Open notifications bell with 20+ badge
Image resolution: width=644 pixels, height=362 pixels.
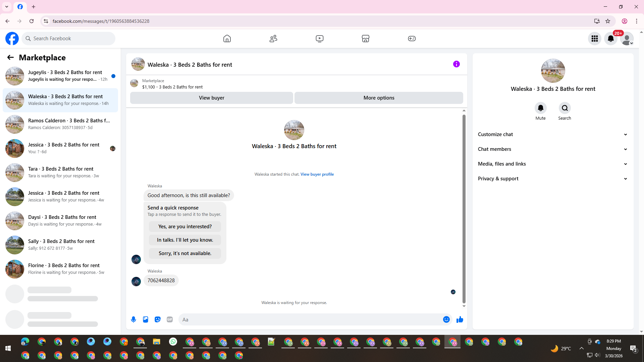611,39
